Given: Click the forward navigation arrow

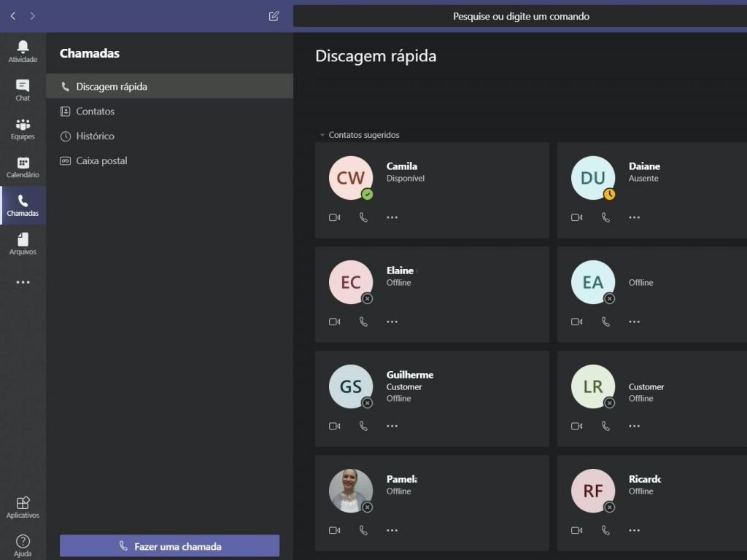Looking at the screenshot, I should coord(32,16).
